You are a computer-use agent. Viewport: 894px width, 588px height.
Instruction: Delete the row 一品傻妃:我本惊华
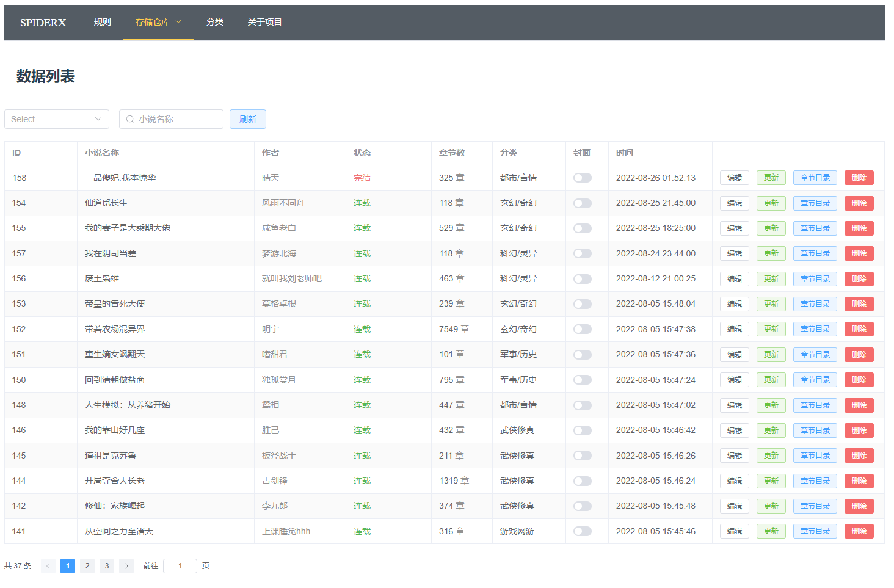859,178
